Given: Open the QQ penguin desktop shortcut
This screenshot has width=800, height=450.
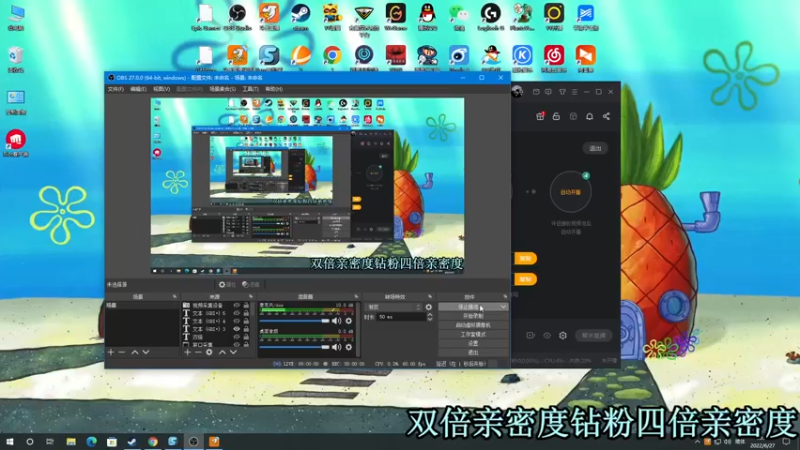Looking at the screenshot, I should (427, 16).
